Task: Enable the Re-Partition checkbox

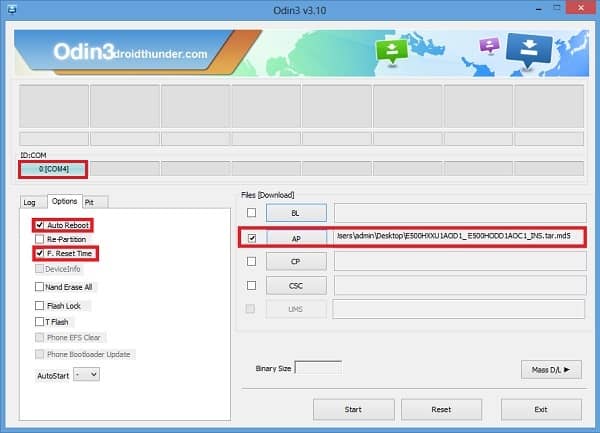Action: 39,239
